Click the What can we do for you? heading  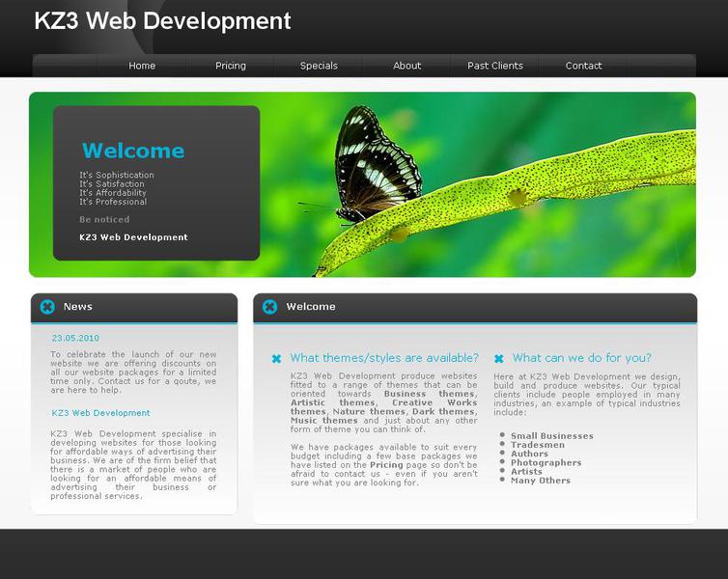pos(582,358)
